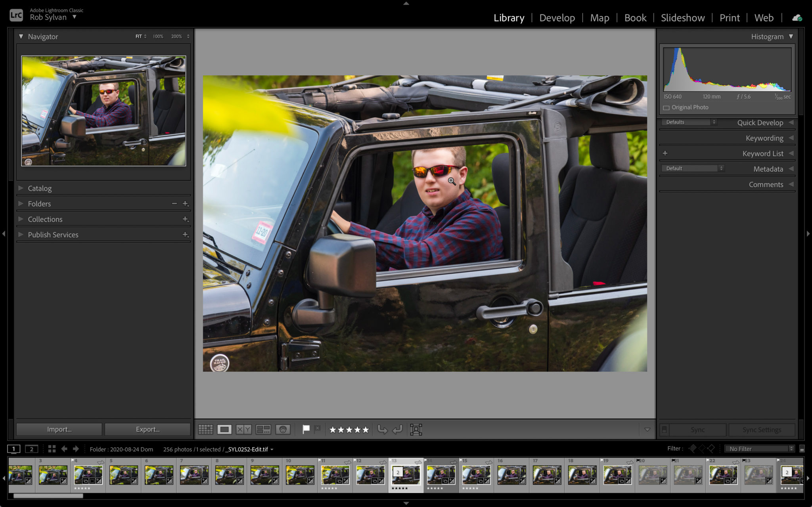Switch to Loupe view in the toolbar
This screenshot has width=812, height=507.
(x=225, y=429)
